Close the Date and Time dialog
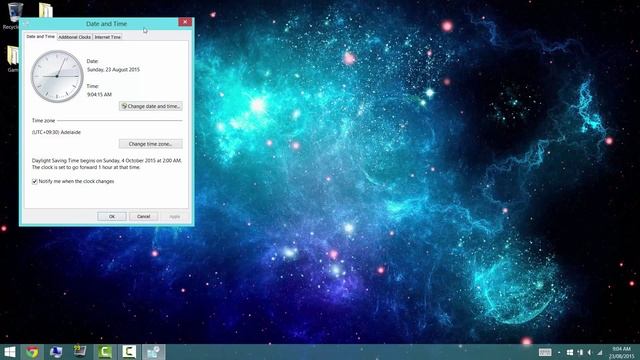The height and width of the screenshot is (360, 640). 185,22
